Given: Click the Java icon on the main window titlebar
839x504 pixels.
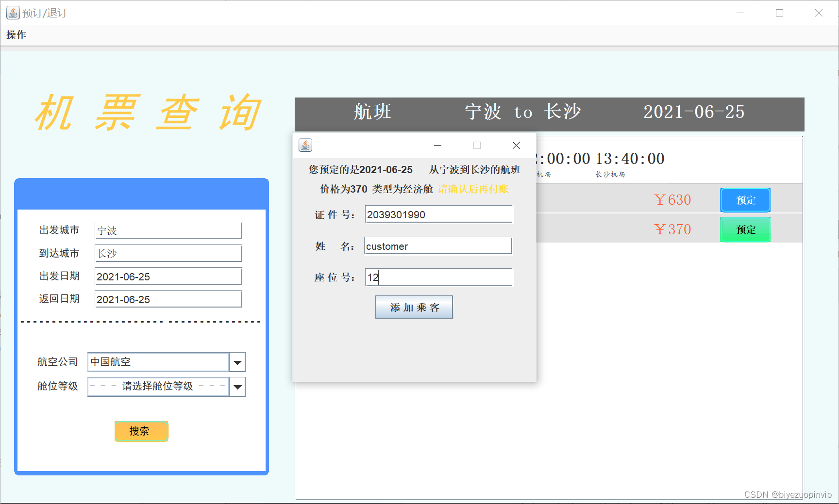Looking at the screenshot, I should (x=12, y=13).
